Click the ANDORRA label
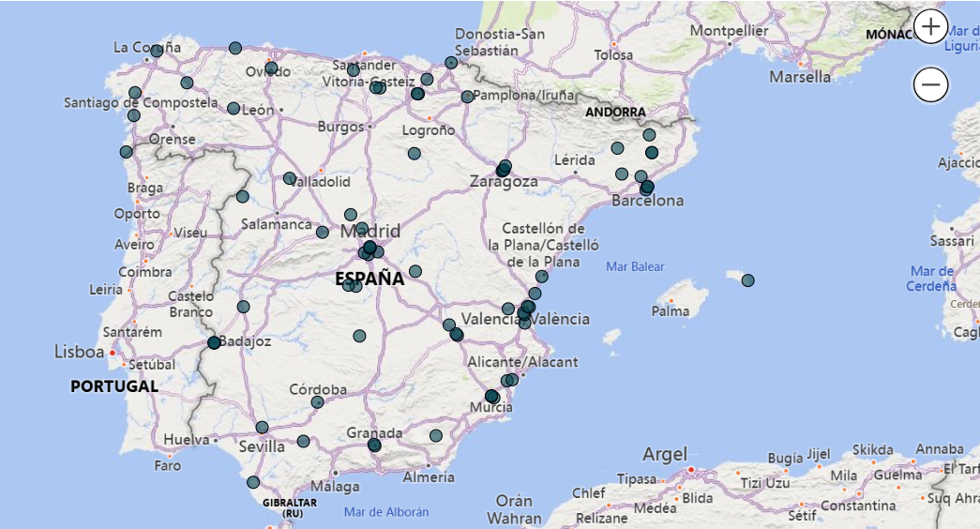The height and width of the screenshot is (529, 980). 615,112
